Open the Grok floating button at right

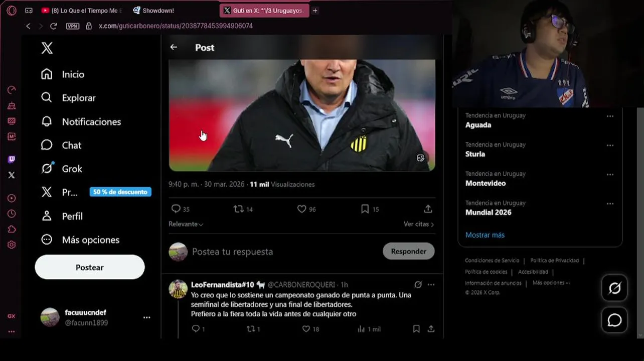(x=614, y=288)
